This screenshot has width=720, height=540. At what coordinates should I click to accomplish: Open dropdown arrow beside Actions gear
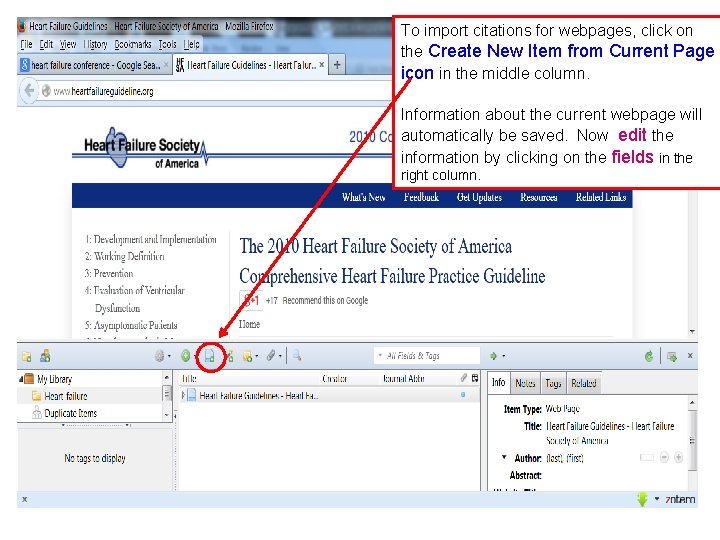tap(169, 356)
